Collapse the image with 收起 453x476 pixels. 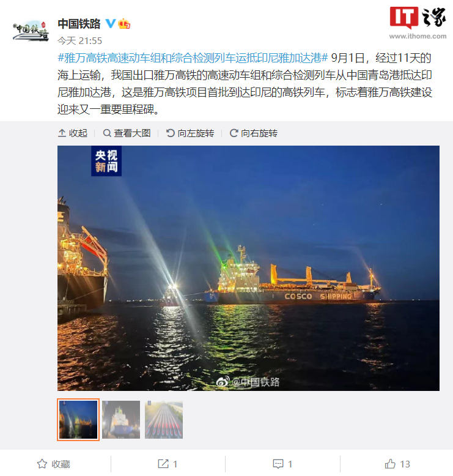(x=73, y=133)
